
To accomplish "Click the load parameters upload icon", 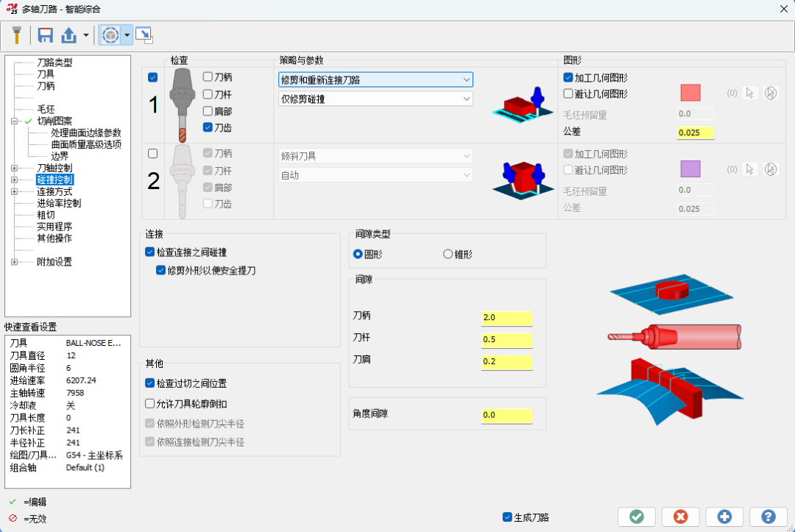I will coord(69,35).
